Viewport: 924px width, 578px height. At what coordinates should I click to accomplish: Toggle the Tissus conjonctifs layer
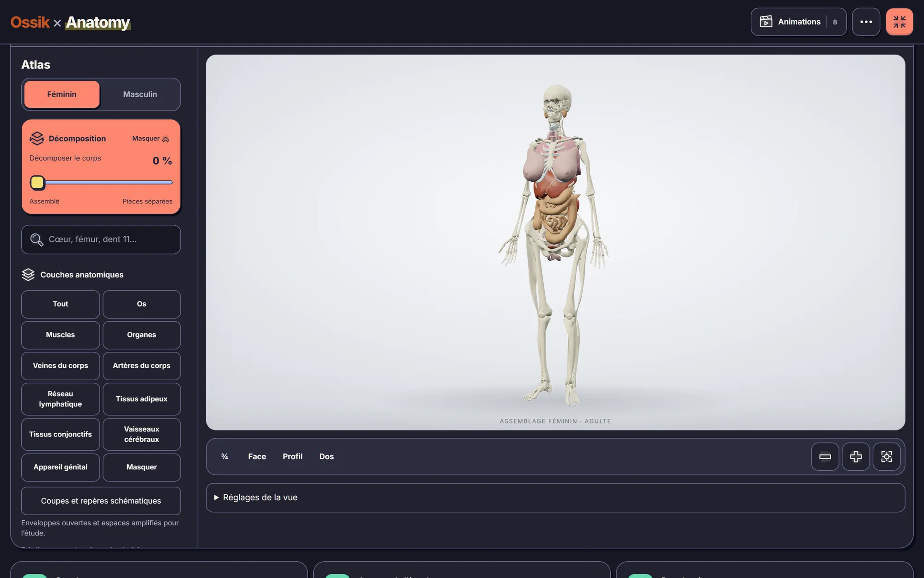coord(61,435)
